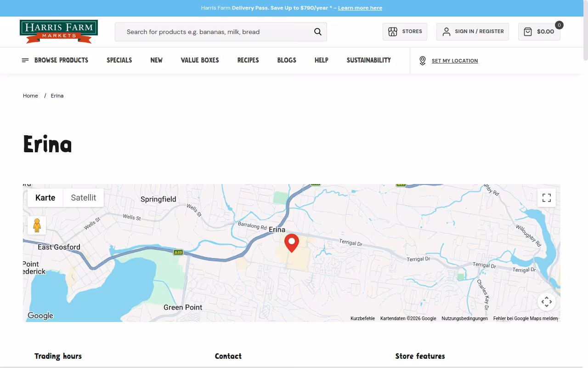This screenshot has height=368, width=588.
Task: Click the 'Contact' heading
Action: (228, 356)
